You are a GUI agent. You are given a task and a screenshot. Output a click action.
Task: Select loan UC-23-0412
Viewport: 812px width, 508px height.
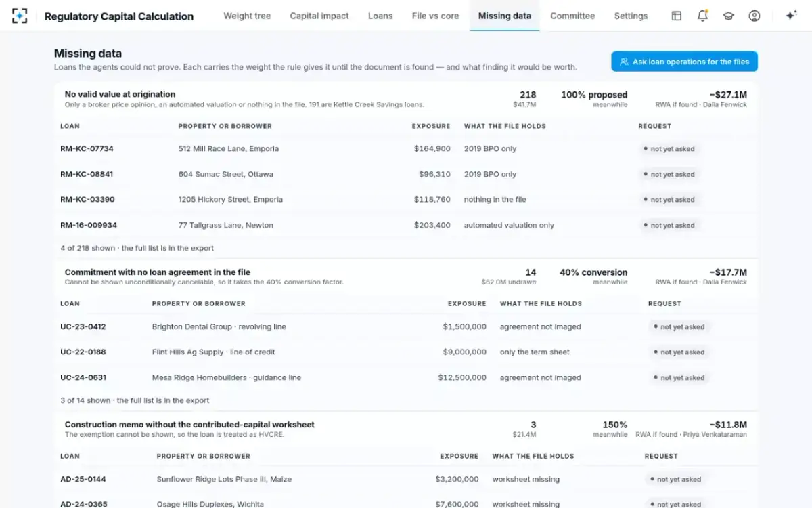coord(83,327)
